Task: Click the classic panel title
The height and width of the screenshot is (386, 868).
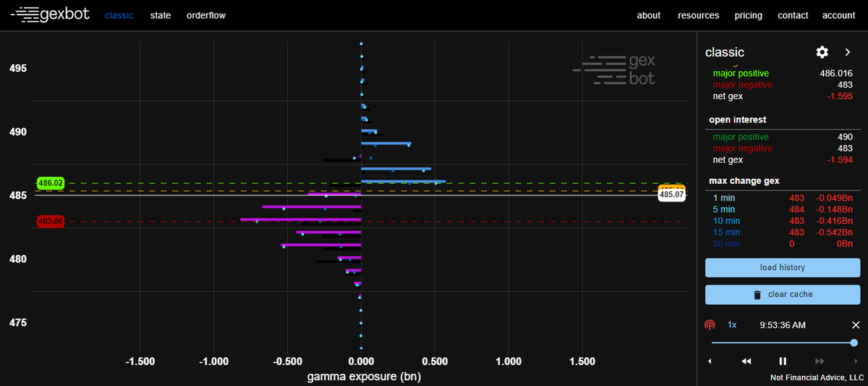Action: click(725, 52)
